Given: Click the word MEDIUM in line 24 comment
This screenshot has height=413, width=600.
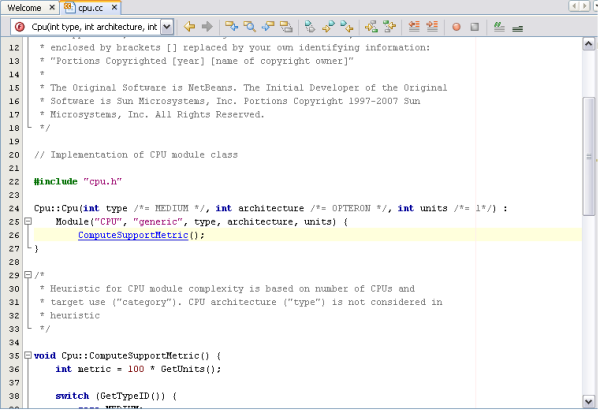Looking at the screenshot, I should coord(171,208).
